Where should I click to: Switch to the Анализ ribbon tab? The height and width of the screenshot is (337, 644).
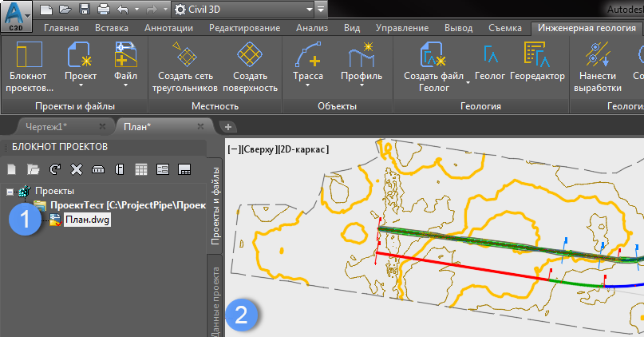point(312,28)
